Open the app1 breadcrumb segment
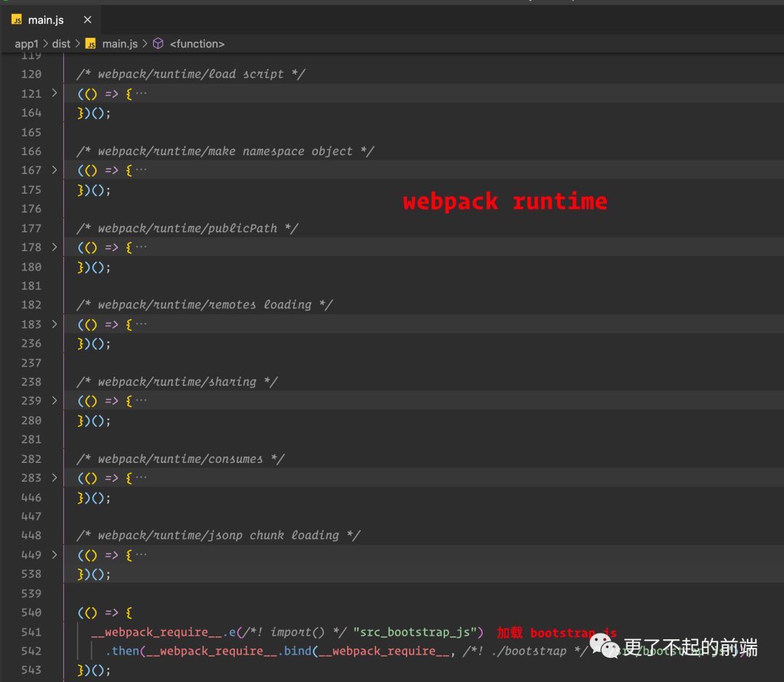This screenshot has width=784, height=682. 27,44
